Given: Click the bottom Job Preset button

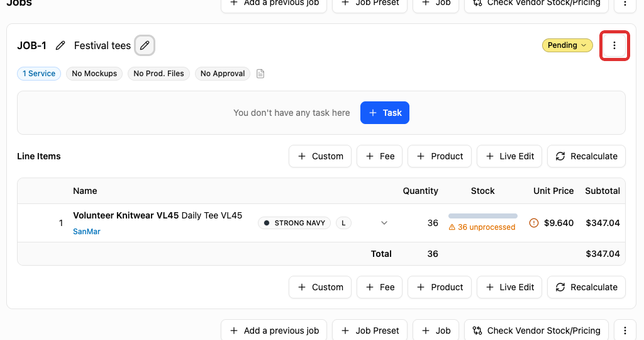Looking at the screenshot, I should point(370,330).
